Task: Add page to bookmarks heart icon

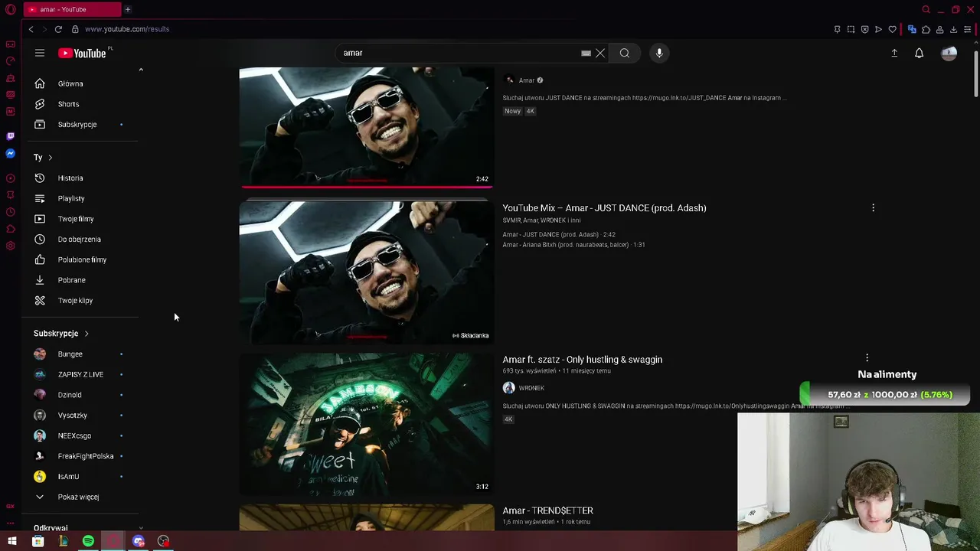Action: pos(892,29)
